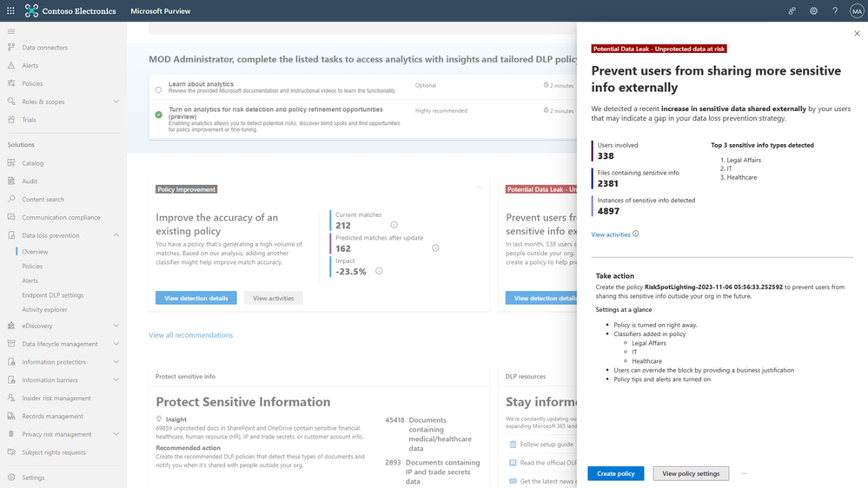This screenshot has width=868, height=488.
Task: Click the Records management icon
Action: [x=11, y=416]
